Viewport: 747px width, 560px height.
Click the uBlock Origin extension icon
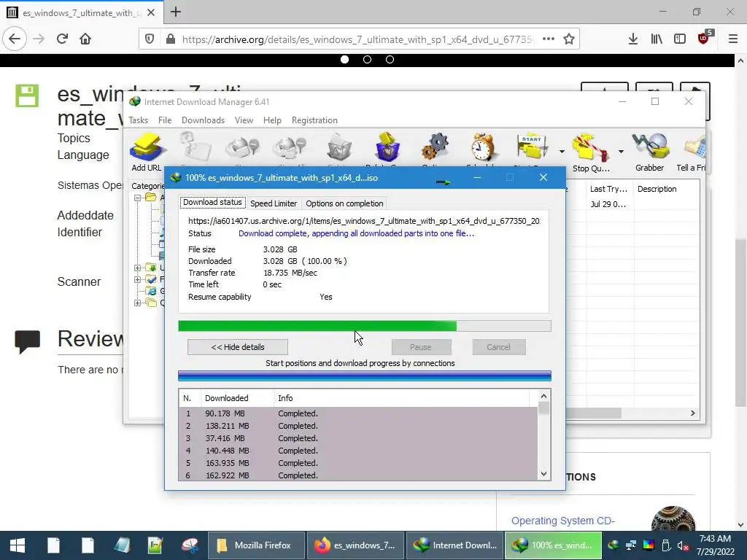[704, 38]
